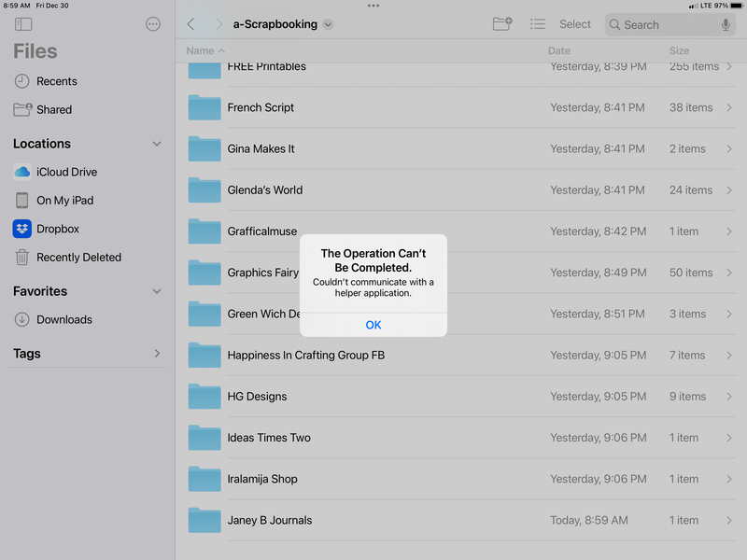Create a new folder with toolbar icon
The width and height of the screenshot is (747, 560).
pyautogui.click(x=502, y=24)
